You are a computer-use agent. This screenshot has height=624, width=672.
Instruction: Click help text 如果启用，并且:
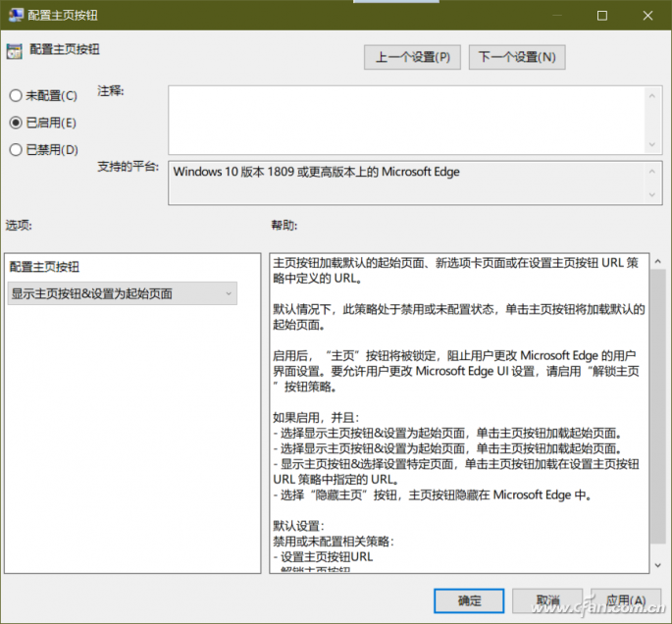point(316,417)
